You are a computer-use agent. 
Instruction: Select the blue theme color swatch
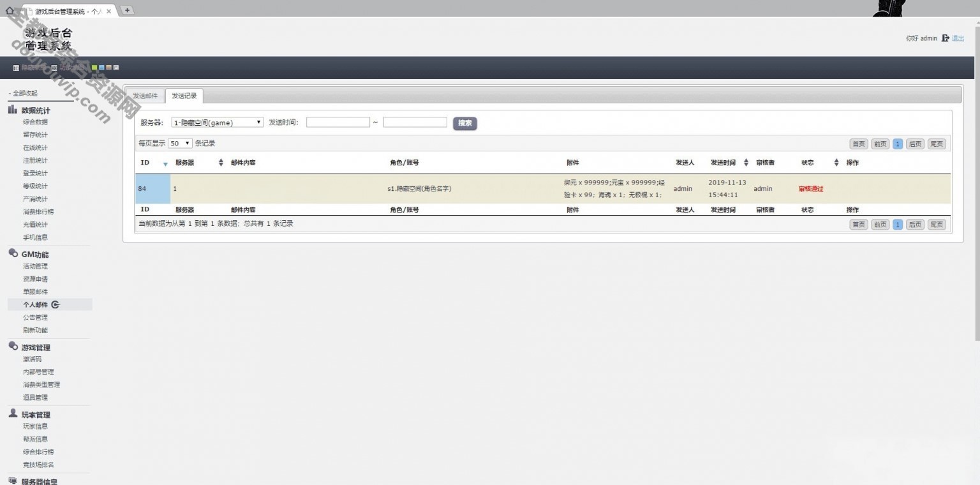tap(101, 68)
